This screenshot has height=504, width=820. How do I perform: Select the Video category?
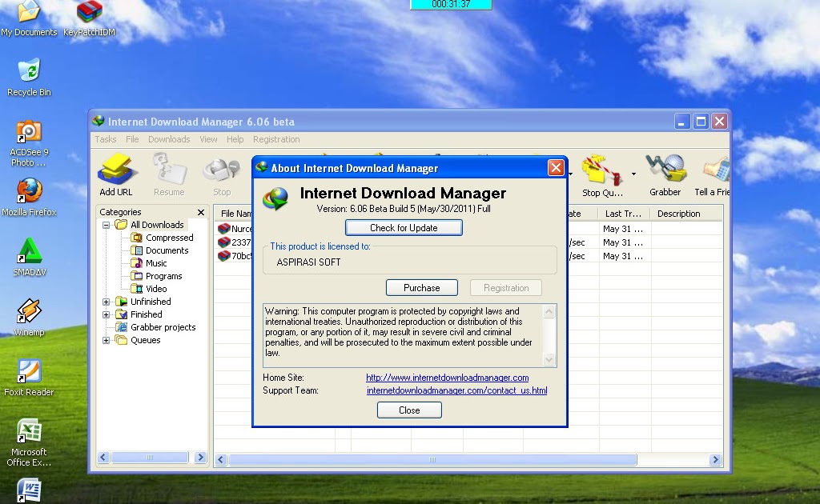149,289
